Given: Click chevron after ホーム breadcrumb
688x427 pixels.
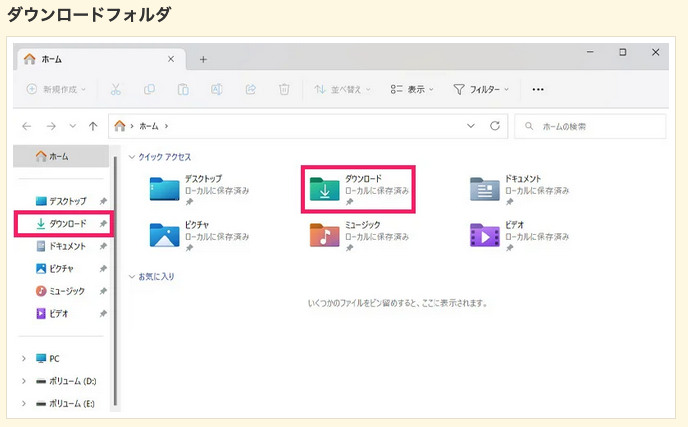Looking at the screenshot, I should click(166, 126).
